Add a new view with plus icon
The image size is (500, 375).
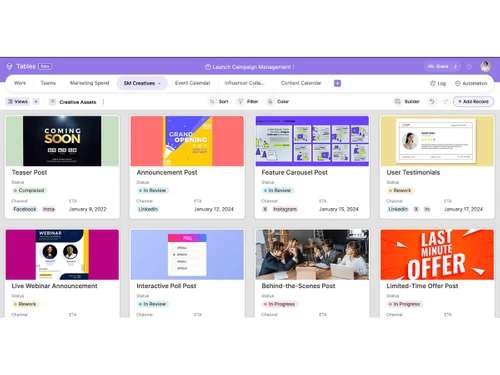[x=36, y=101]
